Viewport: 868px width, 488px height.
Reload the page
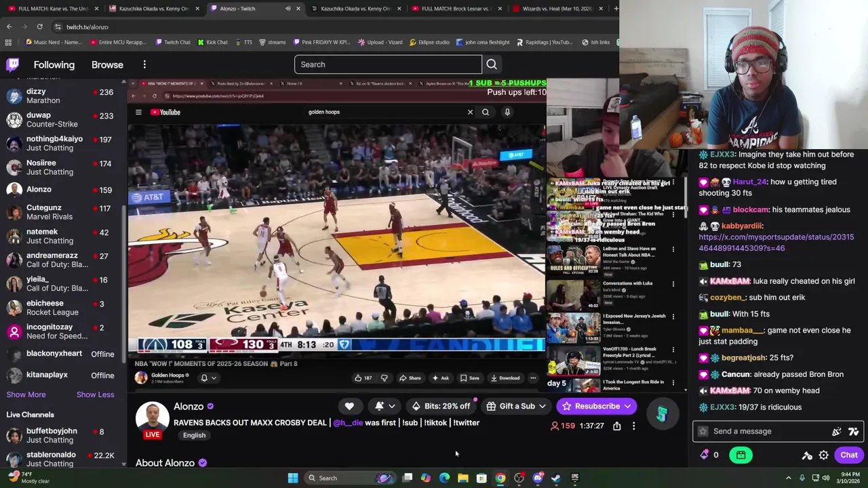(39, 26)
